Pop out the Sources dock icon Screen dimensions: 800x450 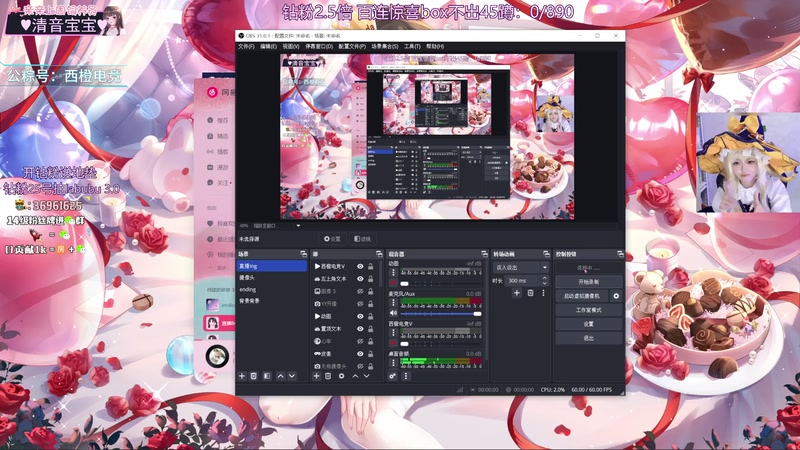[379, 254]
